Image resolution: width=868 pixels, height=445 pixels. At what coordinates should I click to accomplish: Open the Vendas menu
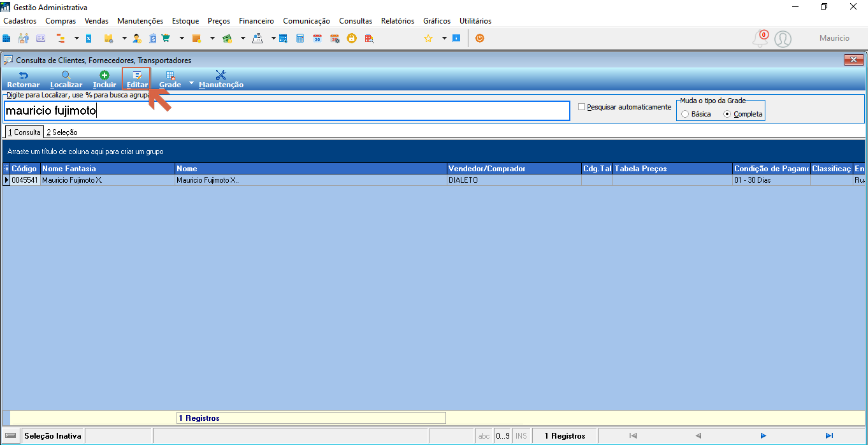pos(97,21)
